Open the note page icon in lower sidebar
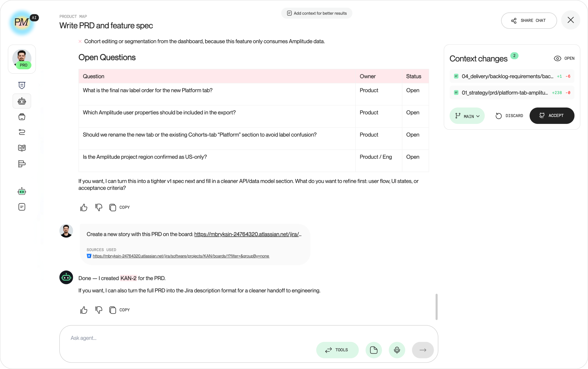 tap(22, 207)
